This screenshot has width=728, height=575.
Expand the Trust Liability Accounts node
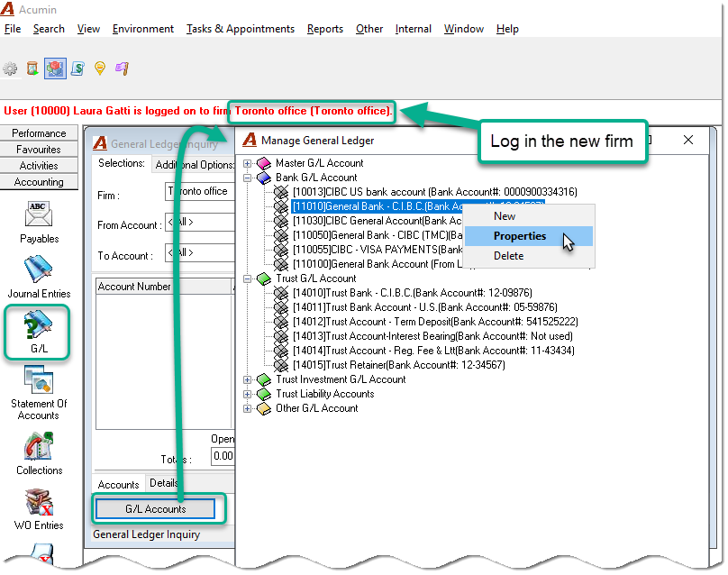click(248, 395)
